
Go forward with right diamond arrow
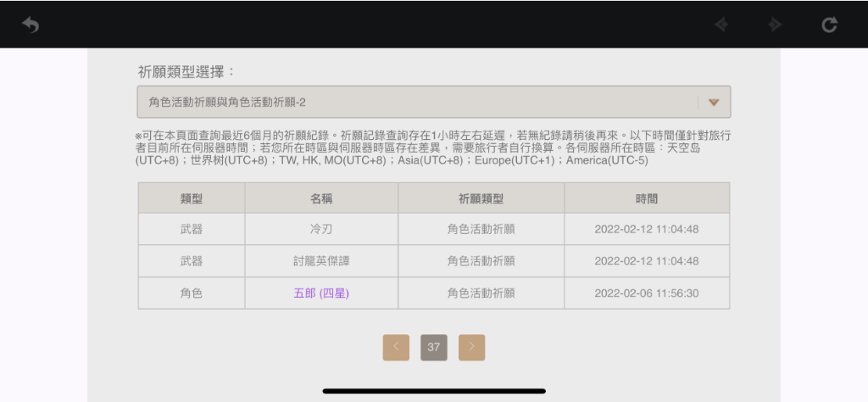[x=775, y=25]
